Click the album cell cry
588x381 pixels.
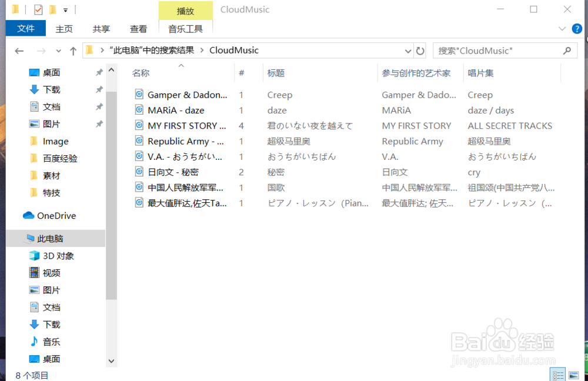coord(474,172)
